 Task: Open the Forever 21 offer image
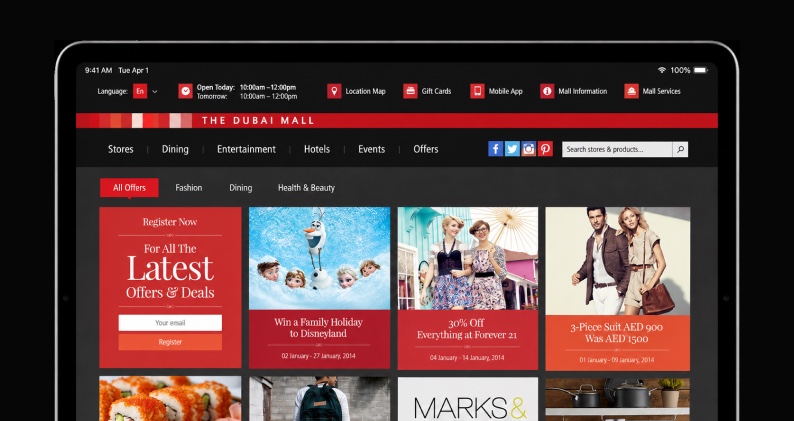pyautogui.click(x=467, y=258)
